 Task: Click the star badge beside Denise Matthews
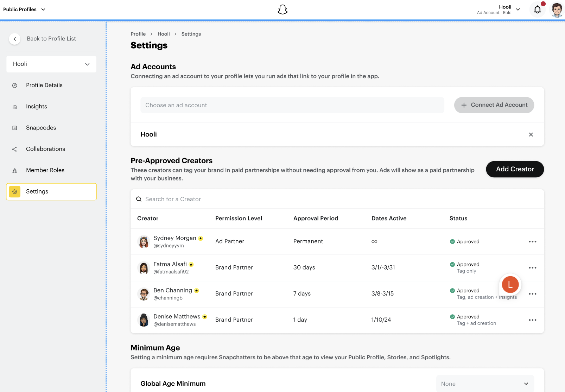tap(205, 317)
